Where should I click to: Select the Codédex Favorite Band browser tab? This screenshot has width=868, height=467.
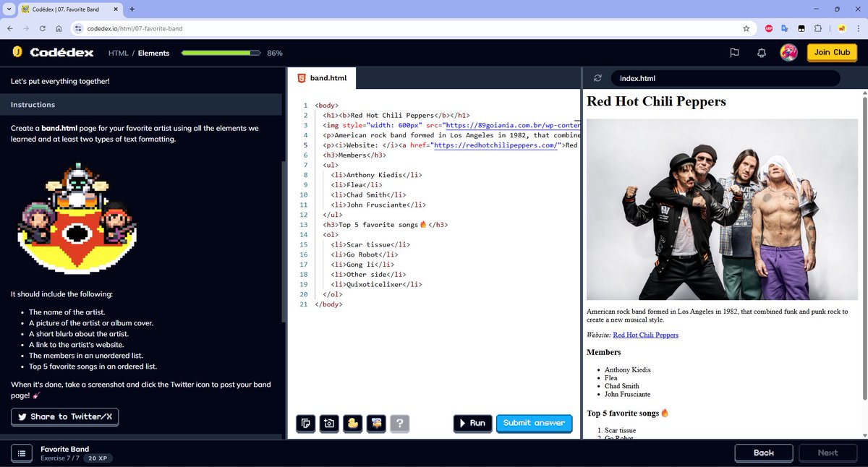(69, 9)
